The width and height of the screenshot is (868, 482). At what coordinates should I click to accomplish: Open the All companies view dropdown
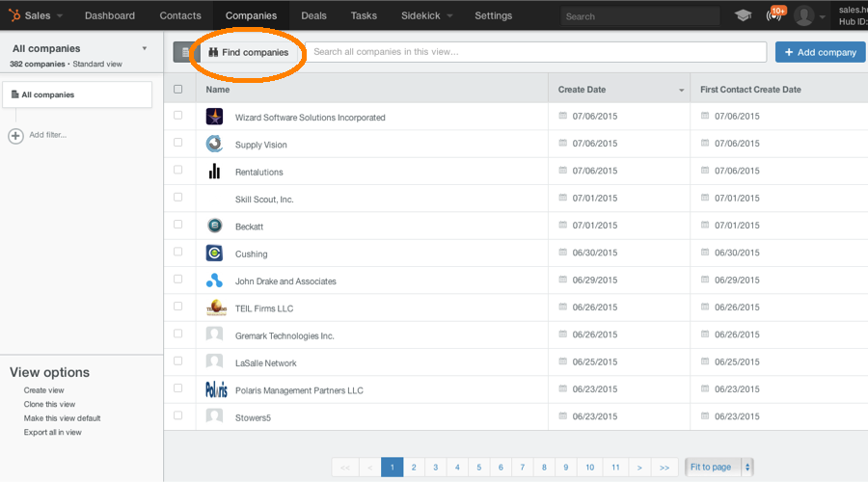(x=145, y=49)
